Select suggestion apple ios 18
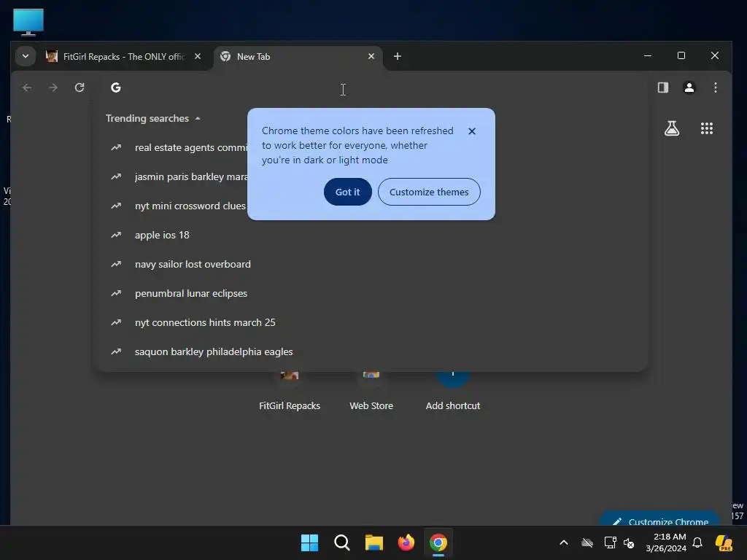The image size is (747, 560). (371, 236)
